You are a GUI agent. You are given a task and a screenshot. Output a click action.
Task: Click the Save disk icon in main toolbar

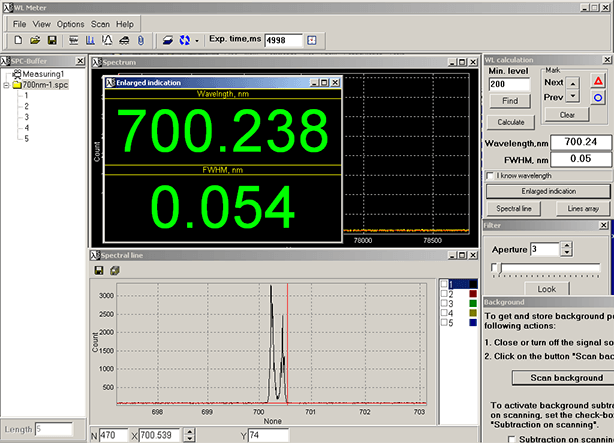(51, 40)
